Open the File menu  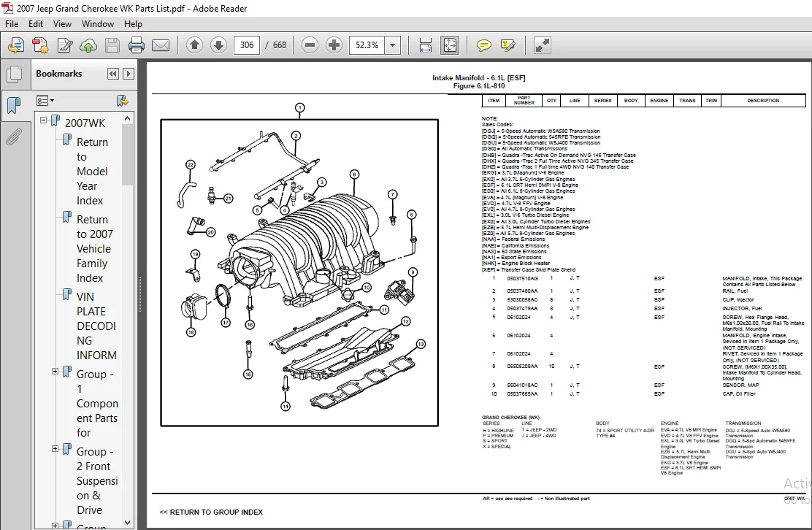pos(12,24)
